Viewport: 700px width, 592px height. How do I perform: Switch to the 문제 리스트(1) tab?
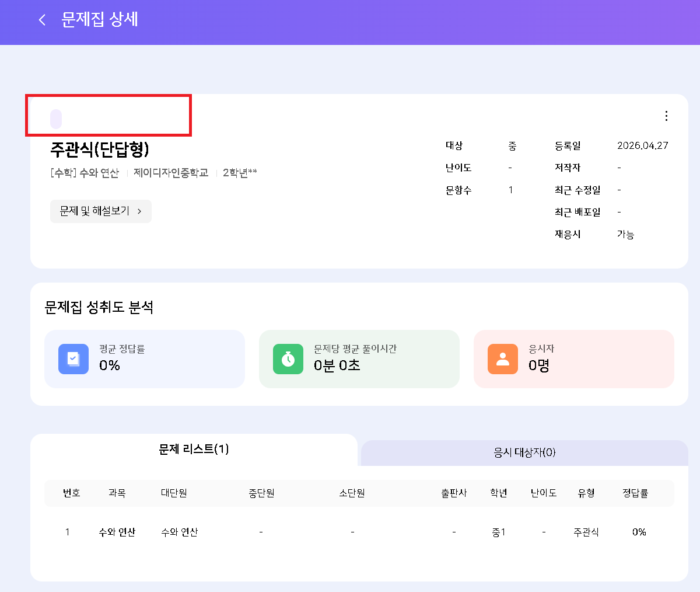pos(194,450)
